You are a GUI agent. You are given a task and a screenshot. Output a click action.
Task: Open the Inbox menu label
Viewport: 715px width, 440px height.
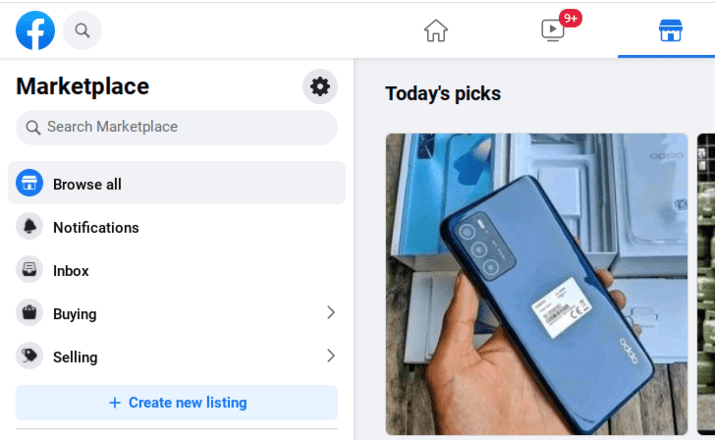click(x=71, y=270)
